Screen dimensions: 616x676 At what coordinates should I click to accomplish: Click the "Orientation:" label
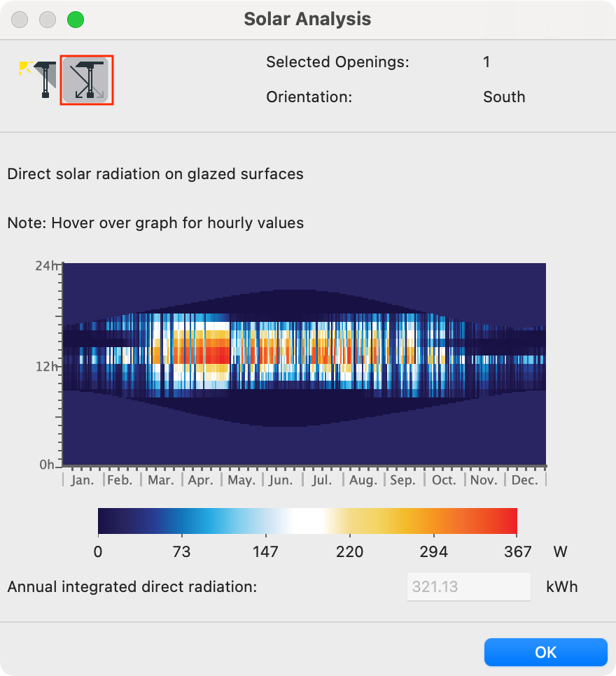[x=309, y=97]
